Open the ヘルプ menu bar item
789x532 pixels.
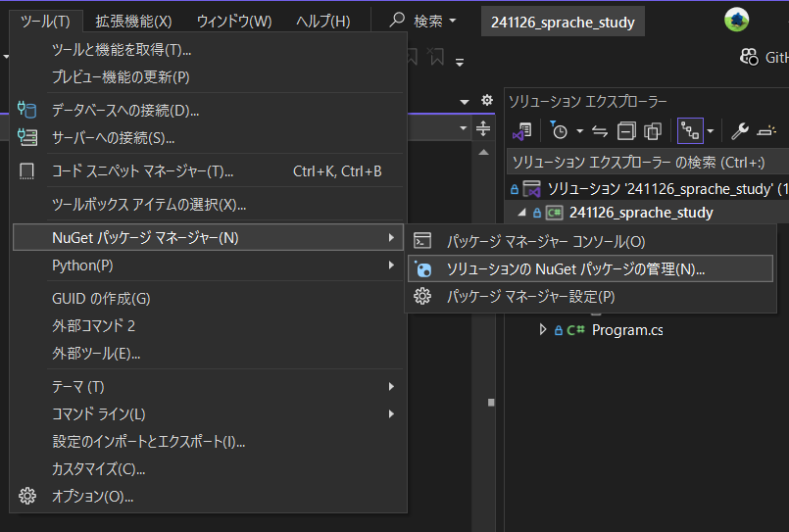323,22
